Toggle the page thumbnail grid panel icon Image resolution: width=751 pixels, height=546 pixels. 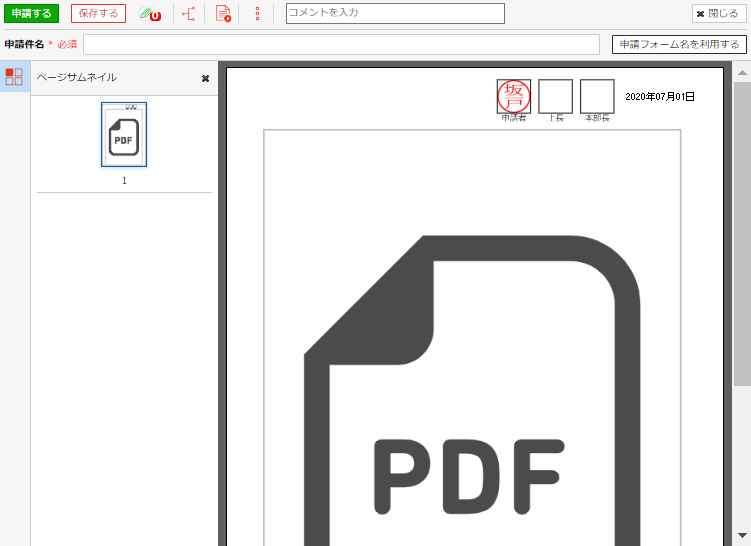[x=14, y=77]
